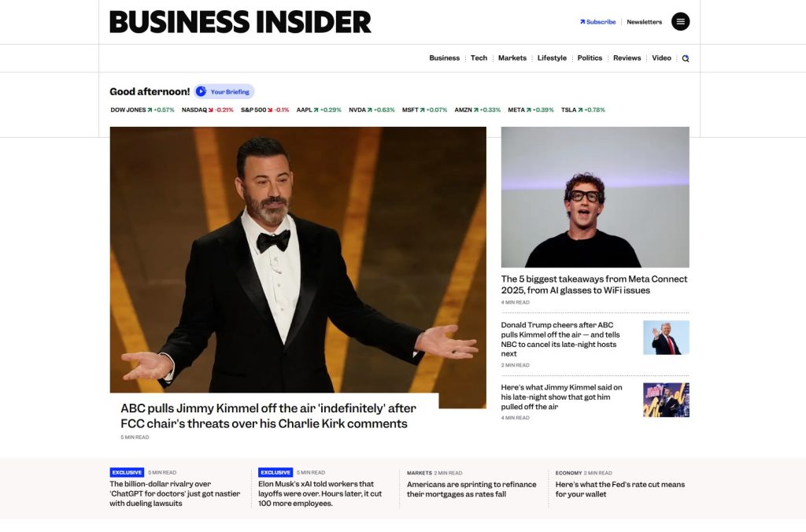This screenshot has width=806, height=532.
Task: Read the ABC pulls Jimmy Kimmel headline
Action: point(268,416)
